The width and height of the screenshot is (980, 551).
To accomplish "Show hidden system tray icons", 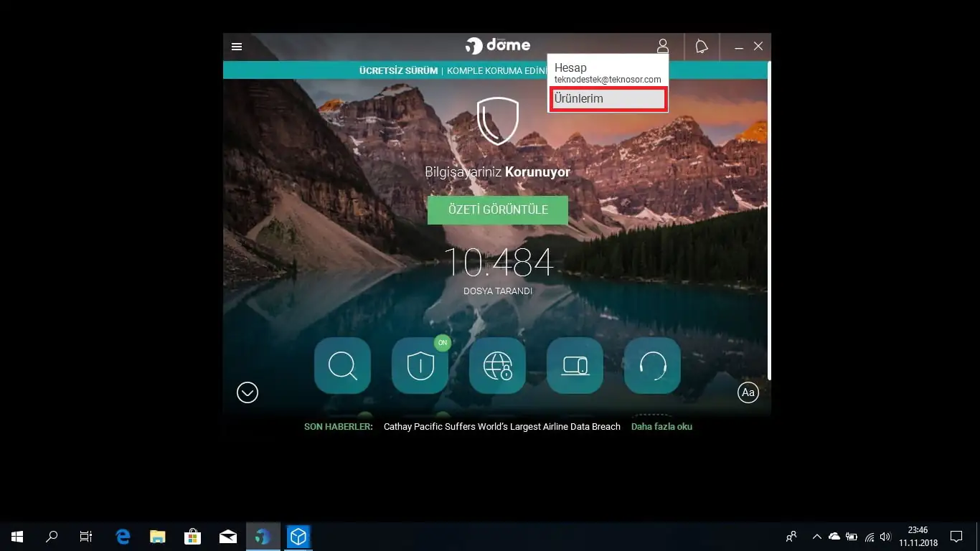I will tap(816, 537).
